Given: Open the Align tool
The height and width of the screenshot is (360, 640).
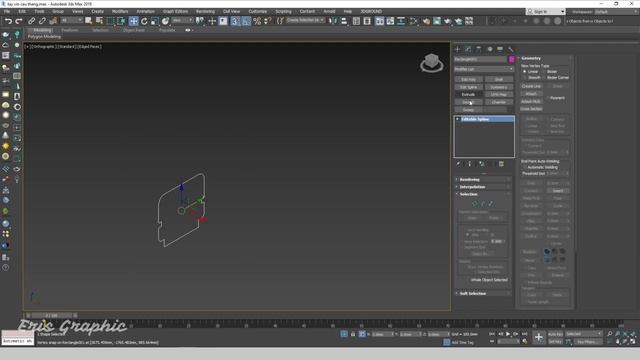Looking at the screenshot, I should point(344,21).
